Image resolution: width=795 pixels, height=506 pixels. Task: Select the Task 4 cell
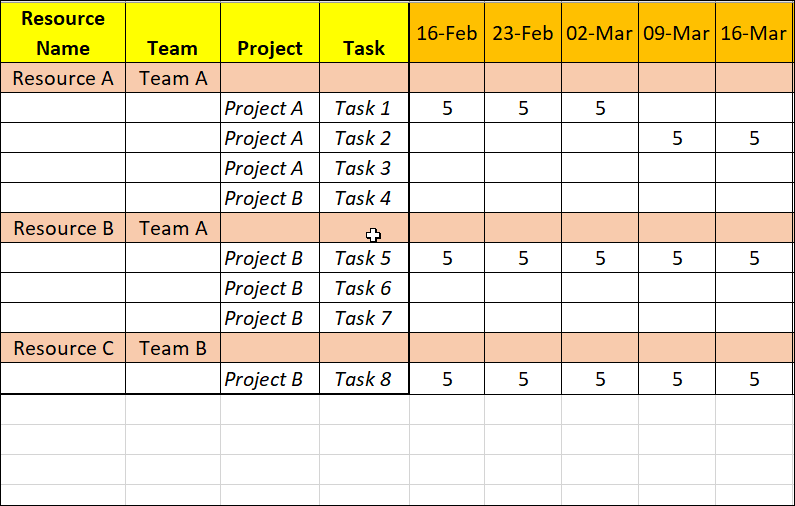point(364,198)
